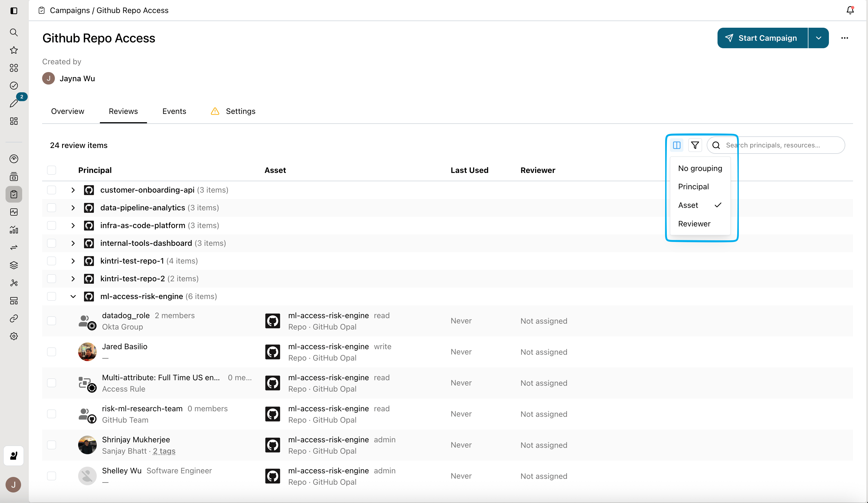Expand the customer-onboarding-api group
868x503 pixels.
[73, 190]
